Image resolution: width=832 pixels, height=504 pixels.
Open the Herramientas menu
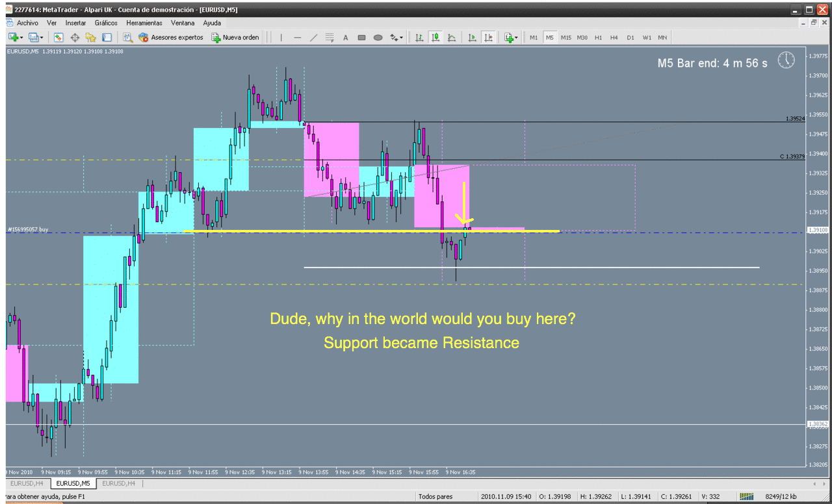144,23
